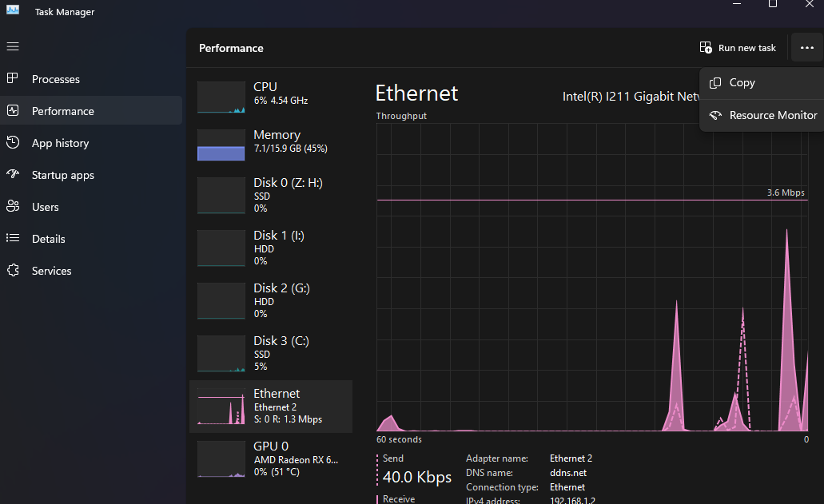Image resolution: width=824 pixels, height=504 pixels.
Task: Choose Copy from the dropdown menu
Action: point(742,83)
